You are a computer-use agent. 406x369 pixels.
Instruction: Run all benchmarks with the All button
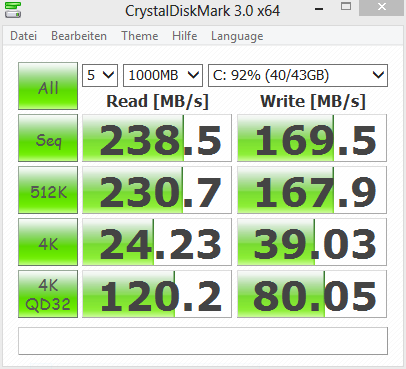(48, 86)
